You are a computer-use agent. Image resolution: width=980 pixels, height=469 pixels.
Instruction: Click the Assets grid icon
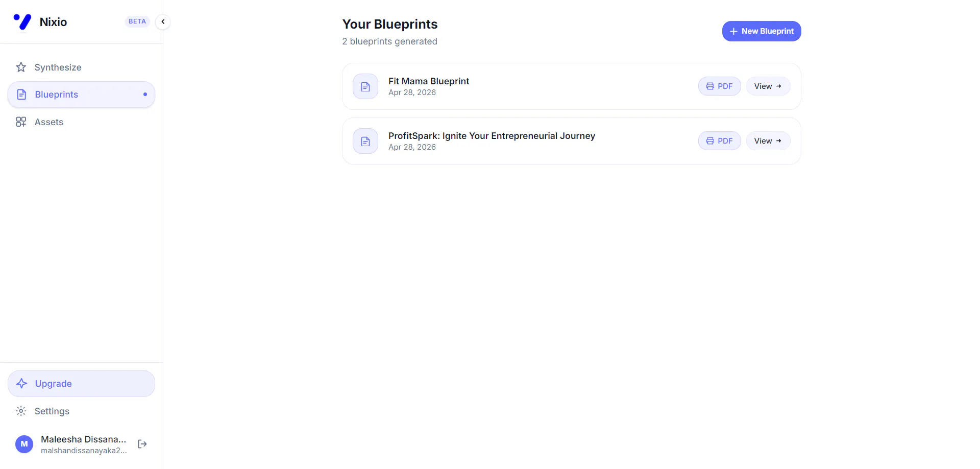[21, 122]
